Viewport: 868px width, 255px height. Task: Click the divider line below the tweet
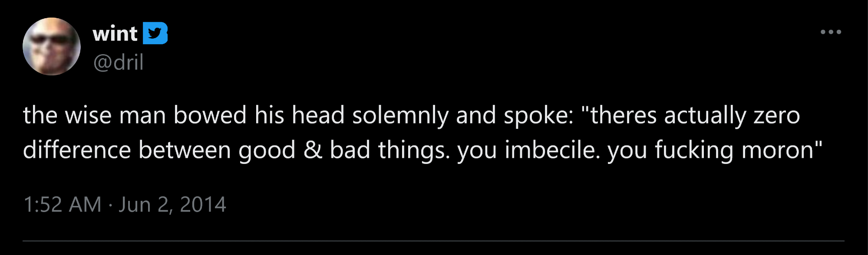click(433, 241)
